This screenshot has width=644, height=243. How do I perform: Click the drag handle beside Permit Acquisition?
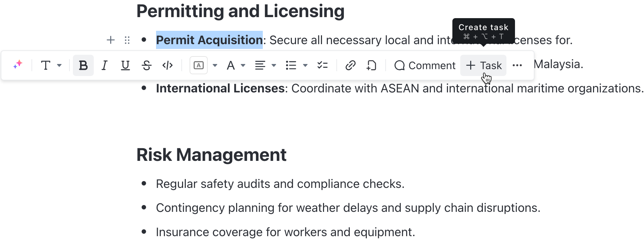(x=127, y=40)
